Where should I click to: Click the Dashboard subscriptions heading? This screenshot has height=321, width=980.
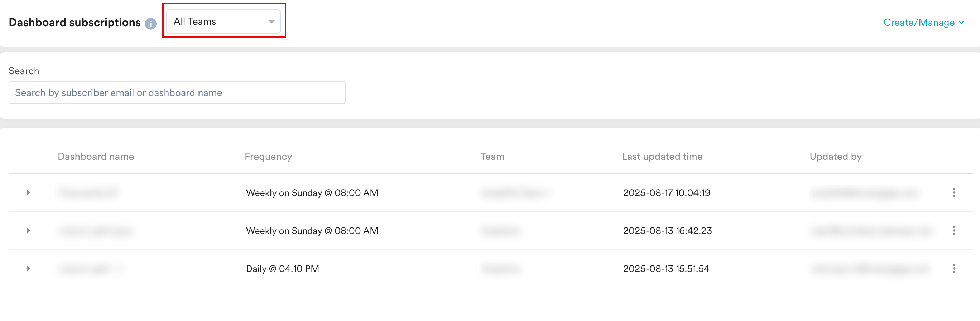point(75,23)
